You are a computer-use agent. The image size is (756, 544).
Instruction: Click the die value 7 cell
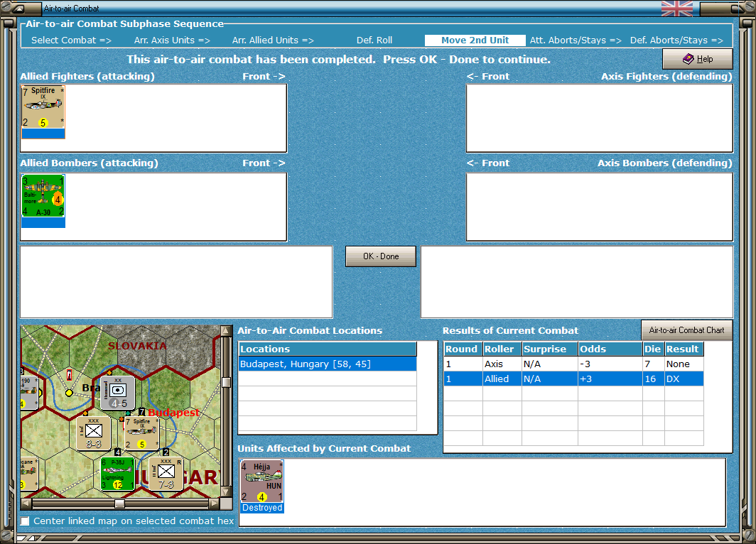pyautogui.click(x=653, y=364)
